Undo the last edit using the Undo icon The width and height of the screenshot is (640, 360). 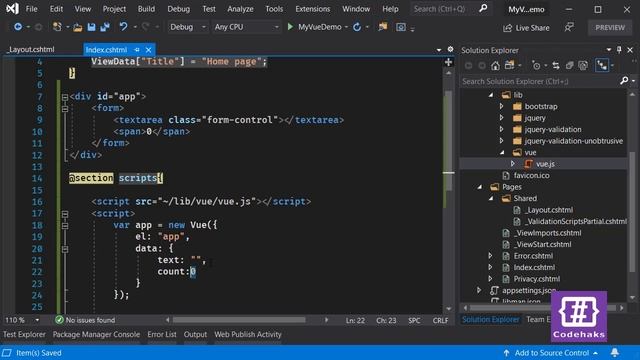(123, 27)
